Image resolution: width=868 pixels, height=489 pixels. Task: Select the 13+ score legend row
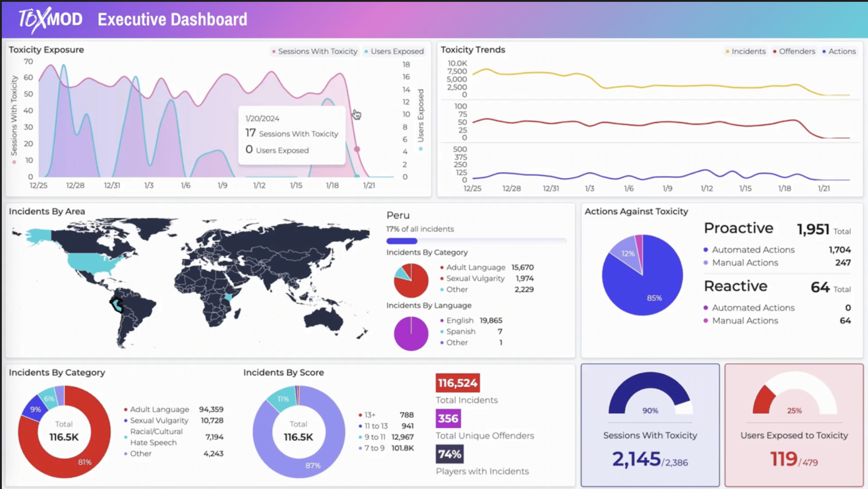click(x=386, y=415)
